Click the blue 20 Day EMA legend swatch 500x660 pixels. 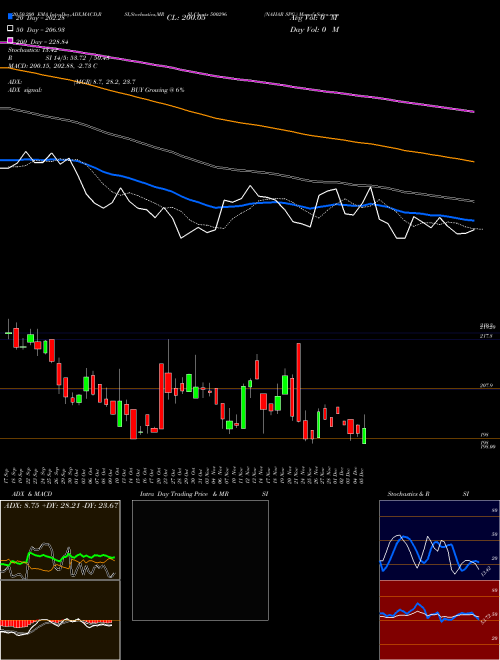pos(10,17)
